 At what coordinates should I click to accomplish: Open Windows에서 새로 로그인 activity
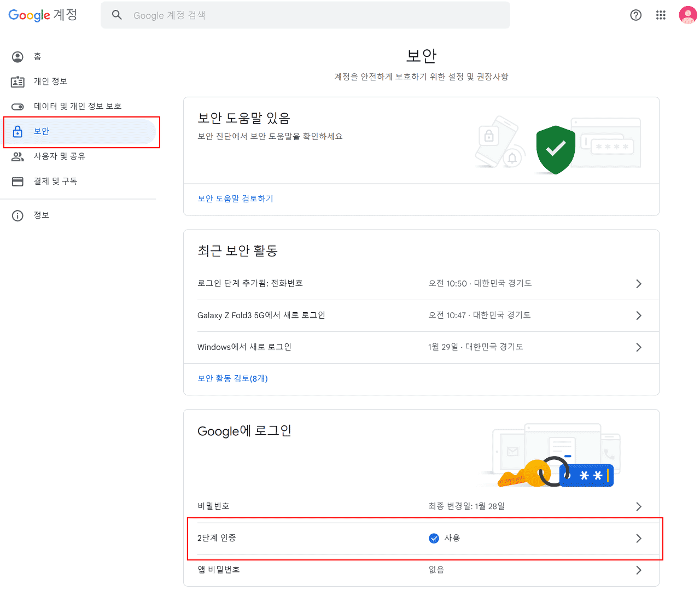421,347
